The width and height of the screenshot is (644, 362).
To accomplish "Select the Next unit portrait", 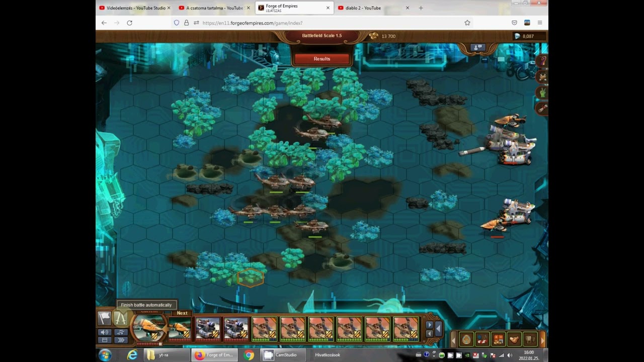I will click(179, 329).
